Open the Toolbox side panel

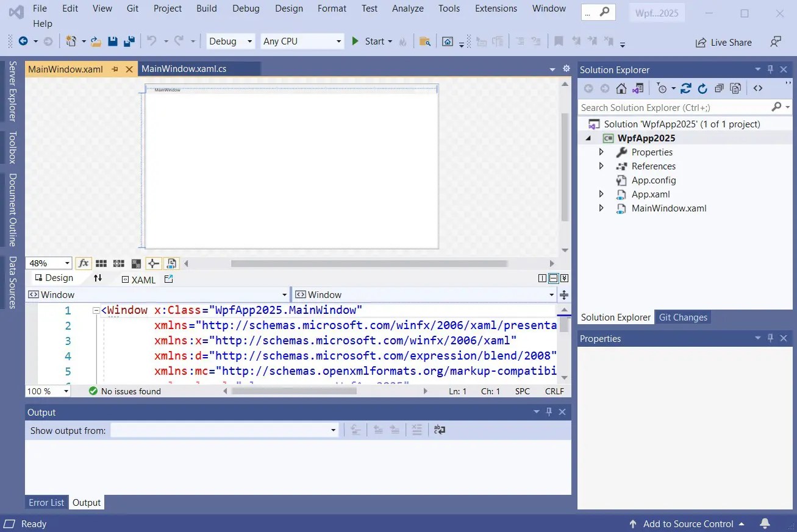[x=12, y=147]
